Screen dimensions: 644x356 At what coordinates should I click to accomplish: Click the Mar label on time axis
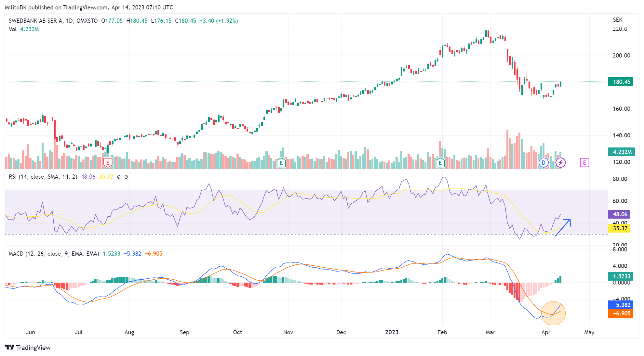[490, 332]
